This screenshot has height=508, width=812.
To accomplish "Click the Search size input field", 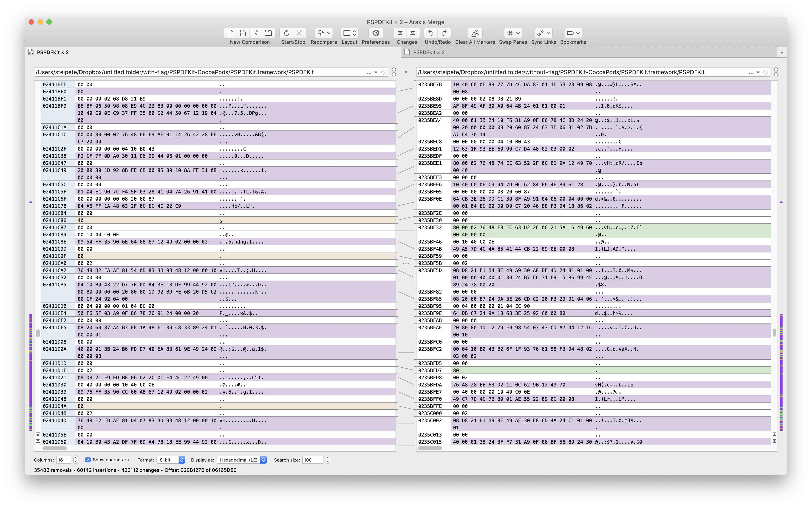I will tap(312, 460).
